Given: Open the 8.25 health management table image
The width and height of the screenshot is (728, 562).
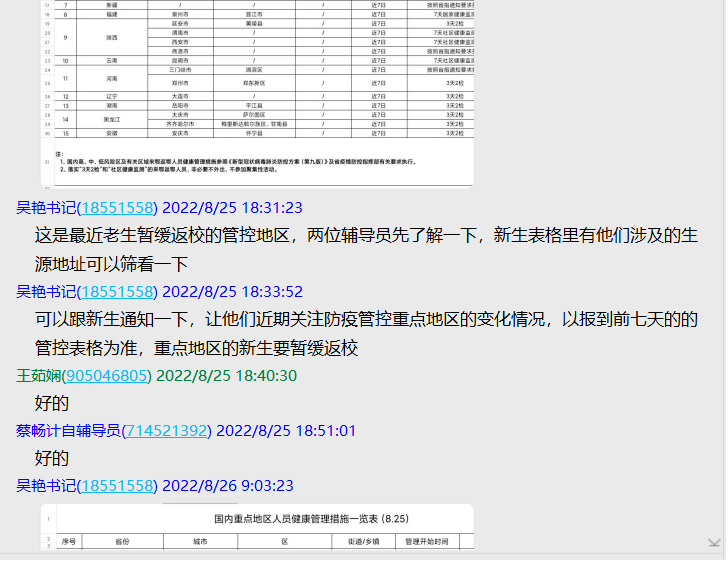Looking at the screenshot, I should click(x=257, y=527).
